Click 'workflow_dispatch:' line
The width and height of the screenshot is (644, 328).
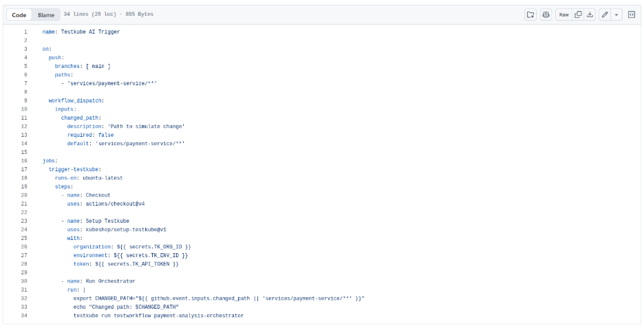point(76,100)
